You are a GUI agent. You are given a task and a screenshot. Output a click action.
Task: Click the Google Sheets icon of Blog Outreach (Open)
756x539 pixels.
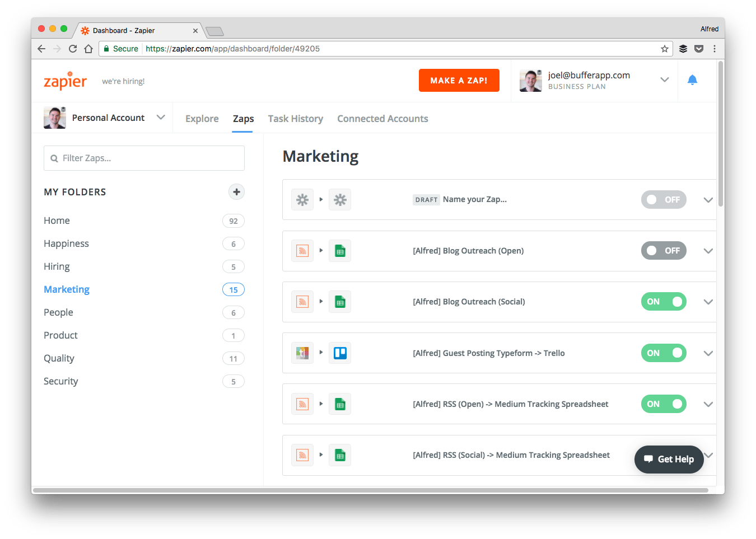pos(340,251)
